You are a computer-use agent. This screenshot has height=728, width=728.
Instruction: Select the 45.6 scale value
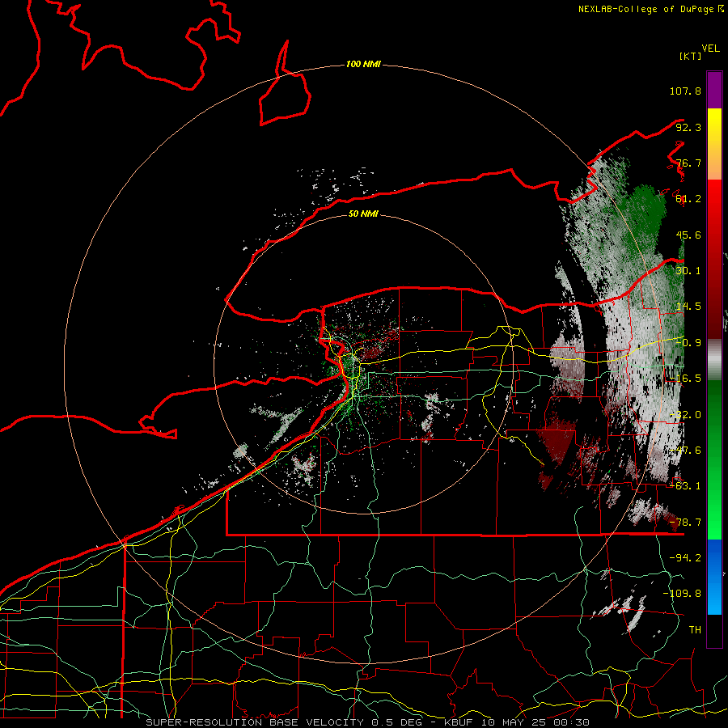(688, 235)
